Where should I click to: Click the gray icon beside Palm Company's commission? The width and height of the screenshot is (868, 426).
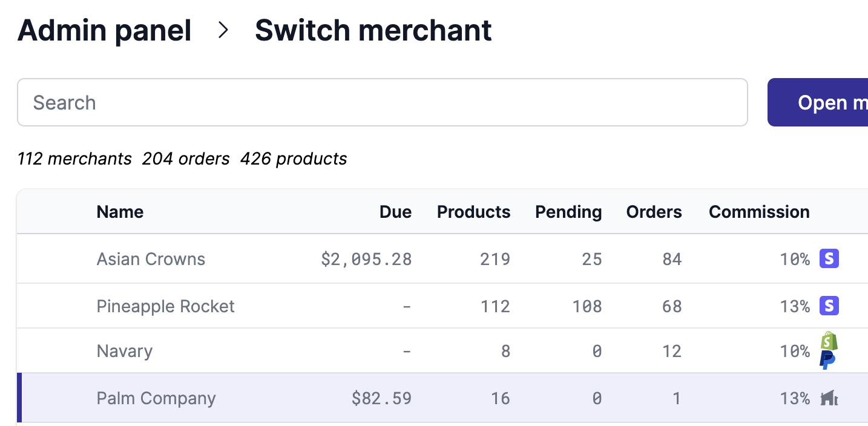click(829, 398)
